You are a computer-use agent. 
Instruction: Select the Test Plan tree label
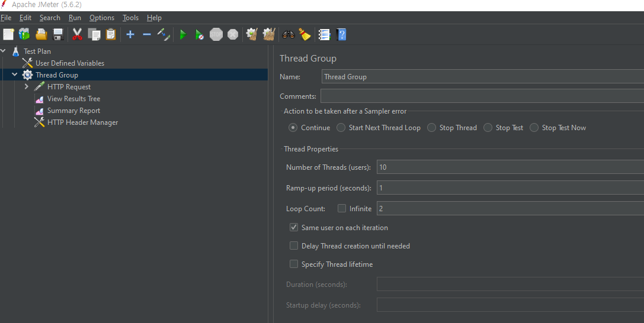click(x=37, y=51)
